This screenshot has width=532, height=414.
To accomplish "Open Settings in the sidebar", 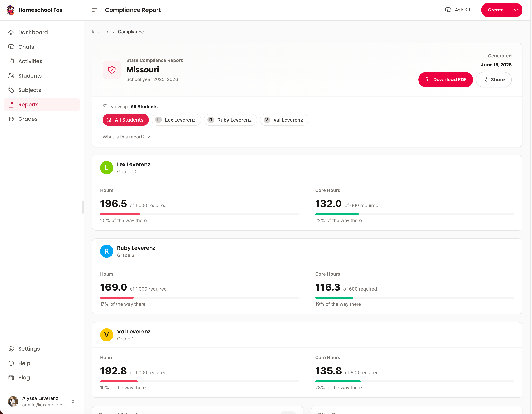I will pyautogui.click(x=42, y=349).
